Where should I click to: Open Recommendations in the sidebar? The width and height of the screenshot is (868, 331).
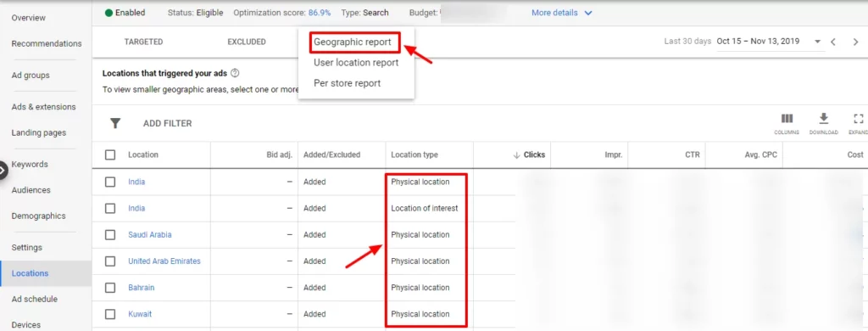click(47, 43)
